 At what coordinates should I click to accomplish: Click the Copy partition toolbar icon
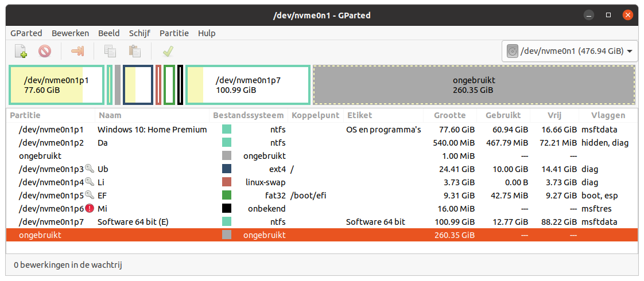click(x=110, y=52)
